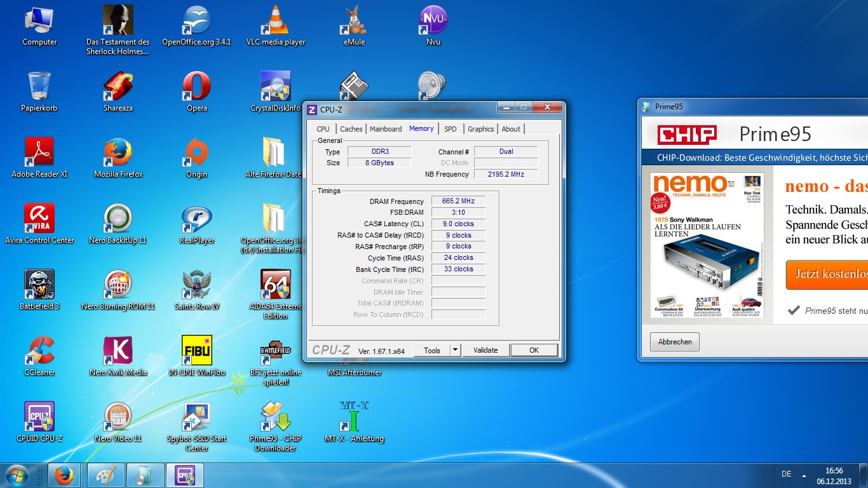Show hidden system tray icons
The height and width of the screenshot is (488, 868).
[804, 475]
